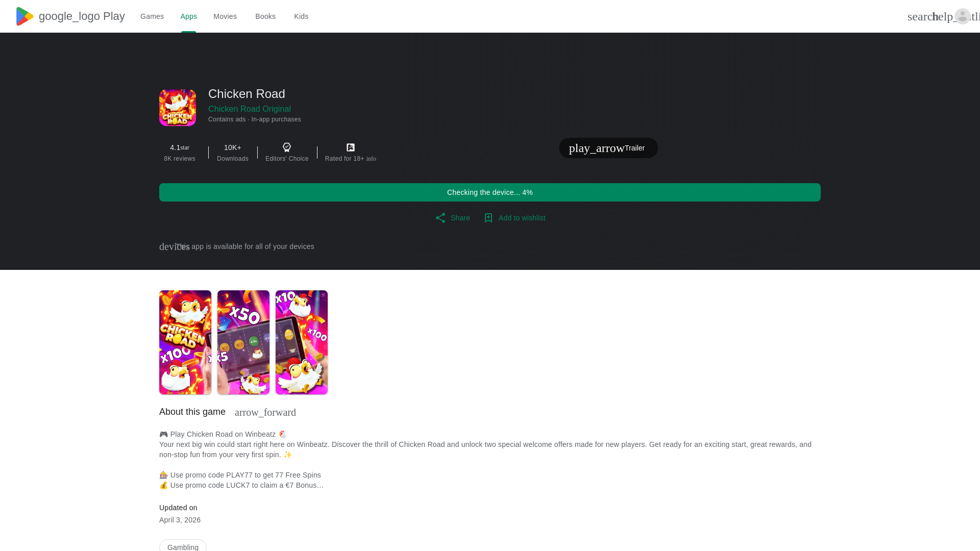Screen dimensions: 980x551
Task: Click Add to wishlist
Action: (514, 218)
